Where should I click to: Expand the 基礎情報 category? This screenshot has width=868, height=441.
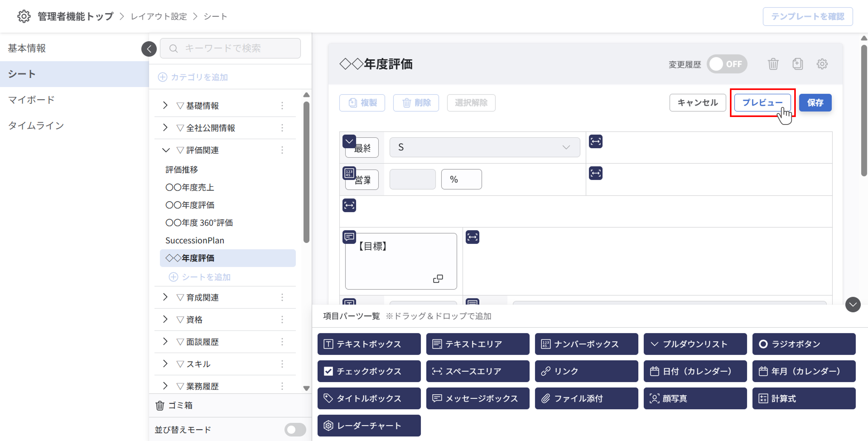(x=165, y=106)
